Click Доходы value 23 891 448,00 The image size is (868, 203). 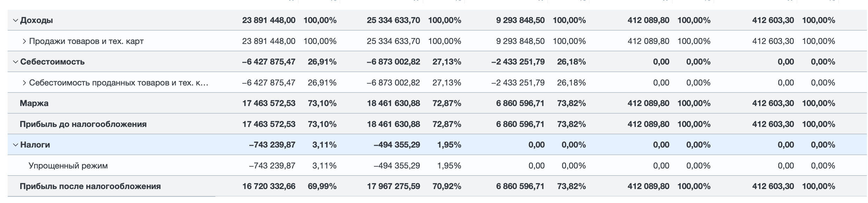point(269,20)
